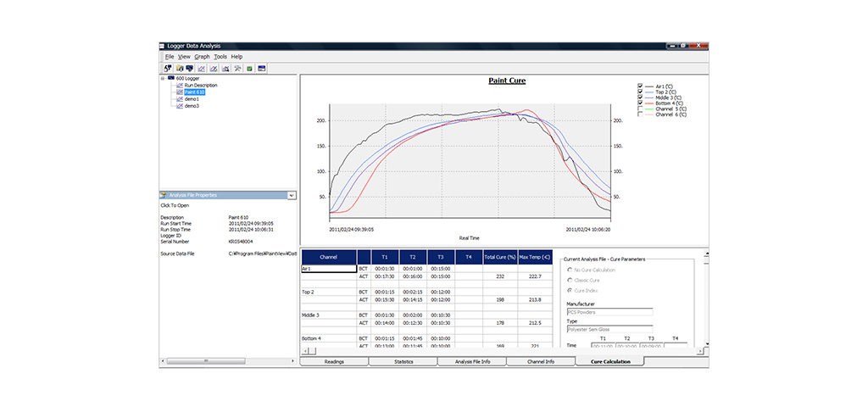Image resolution: width=868 pixels, height=407 pixels.
Task: Click the Top 2 channel cell in table
Action: click(329, 292)
